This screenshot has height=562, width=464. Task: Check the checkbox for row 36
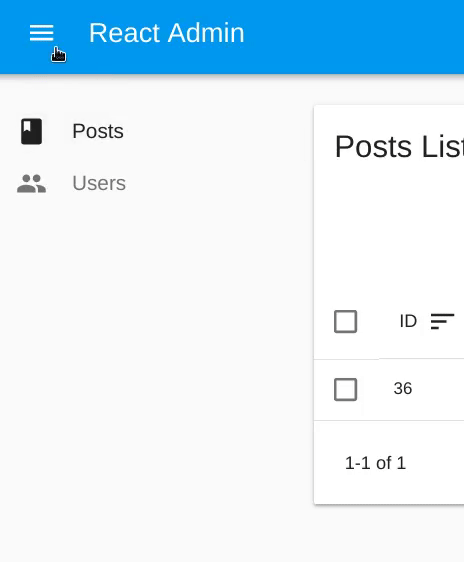pos(345,389)
